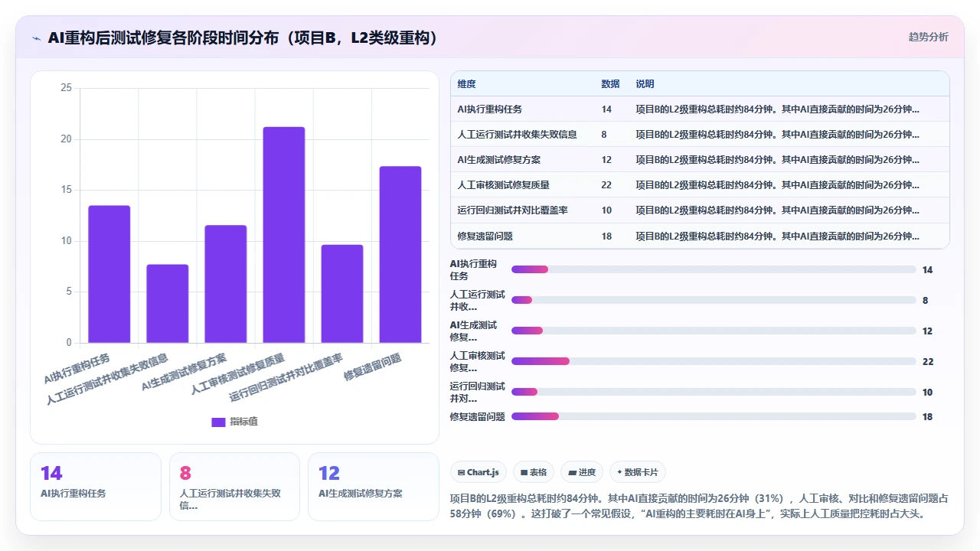The image size is (980, 551).
Task: Click value 18 beside the progress bars
Action: click(x=928, y=416)
